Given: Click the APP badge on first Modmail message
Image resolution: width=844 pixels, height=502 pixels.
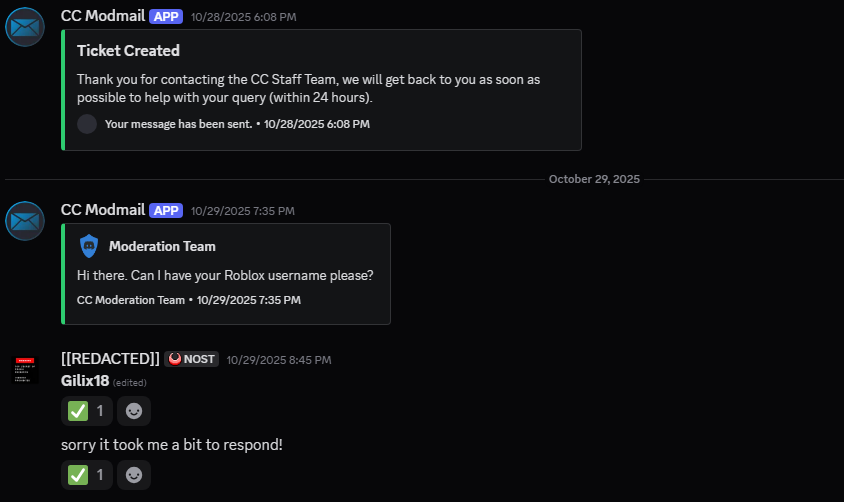Looking at the screenshot, I should (166, 17).
